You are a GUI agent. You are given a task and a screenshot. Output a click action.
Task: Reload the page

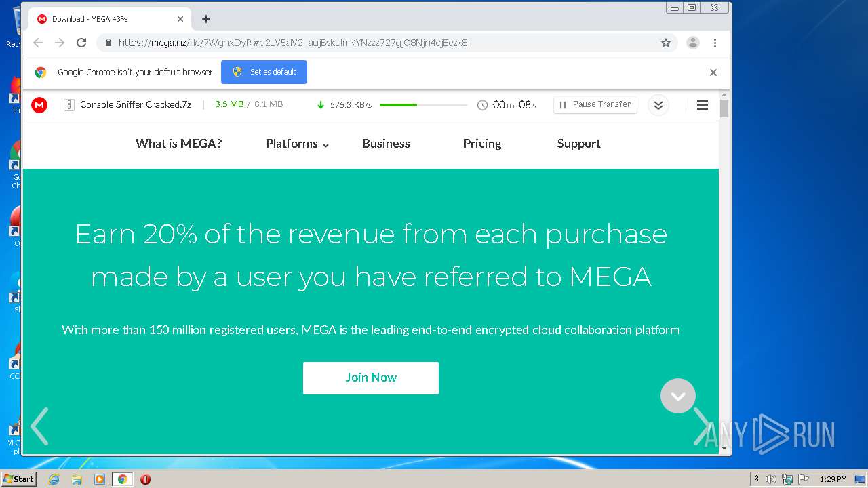tap(81, 43)
